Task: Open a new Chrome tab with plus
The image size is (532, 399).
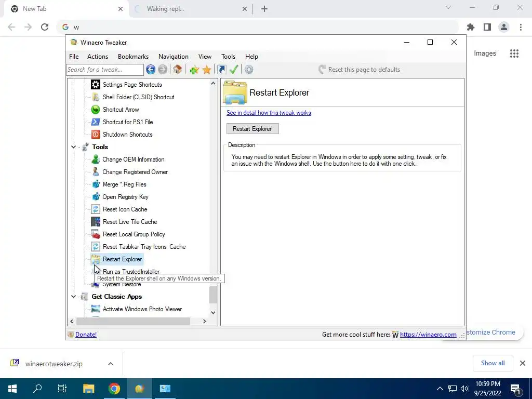Action: [264, 9]
